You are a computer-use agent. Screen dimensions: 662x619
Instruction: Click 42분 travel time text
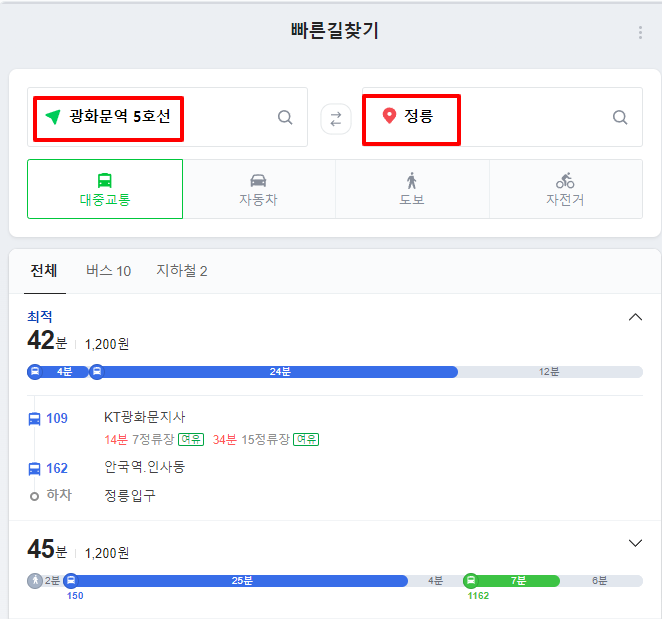click(x=47, y=340)
